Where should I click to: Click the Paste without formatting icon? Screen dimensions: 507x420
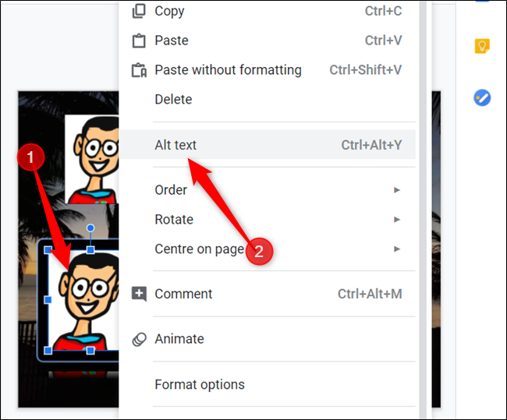139,70
